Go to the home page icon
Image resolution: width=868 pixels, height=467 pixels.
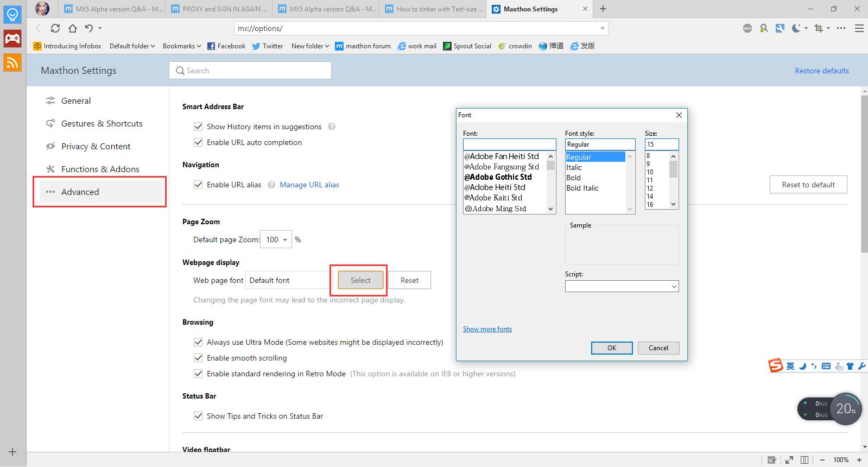coord(72,28)
